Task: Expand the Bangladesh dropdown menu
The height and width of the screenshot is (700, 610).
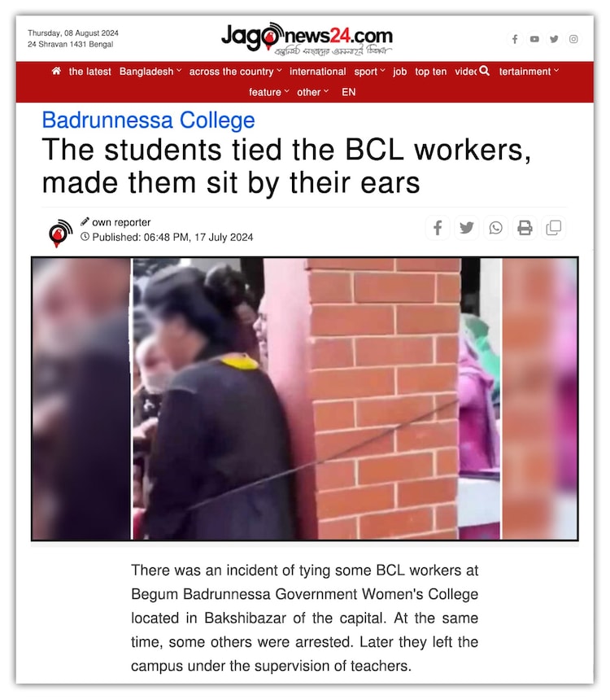Action: [150, 72]
